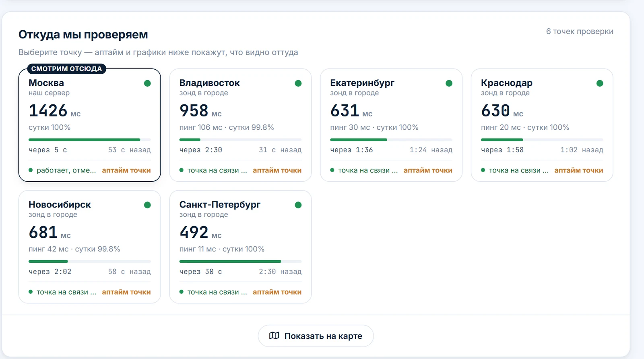Click the 2:30 назад timestamp
Image resolution: width=644 pixels, height=359 pixels.
[280, 272]
